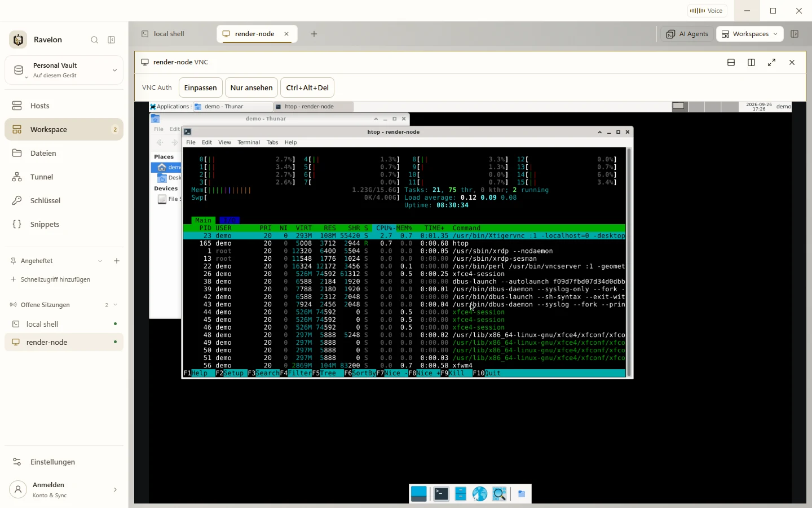Click F10 Quit in htop footer

(487, 373)
